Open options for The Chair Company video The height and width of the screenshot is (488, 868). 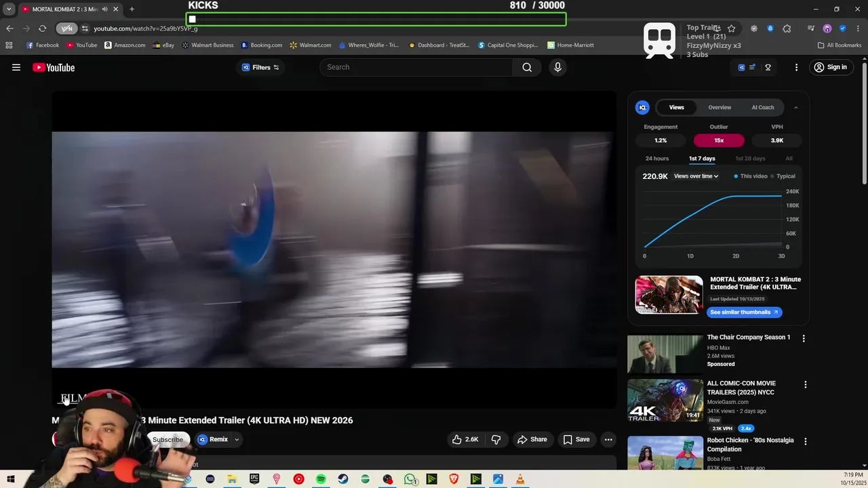coord(804,338)
